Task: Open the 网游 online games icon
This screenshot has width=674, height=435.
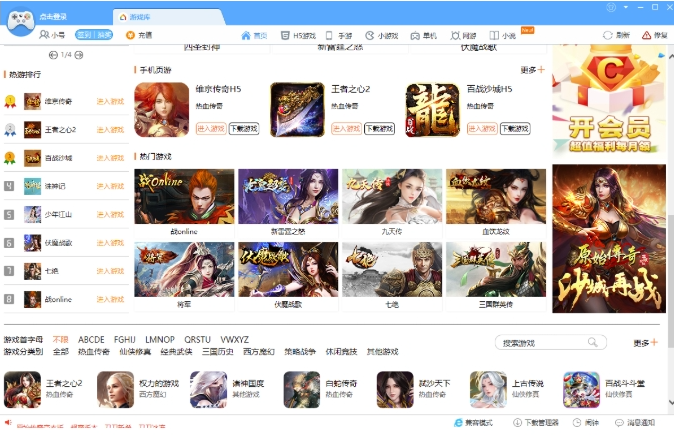Action: tap(455, 35)
